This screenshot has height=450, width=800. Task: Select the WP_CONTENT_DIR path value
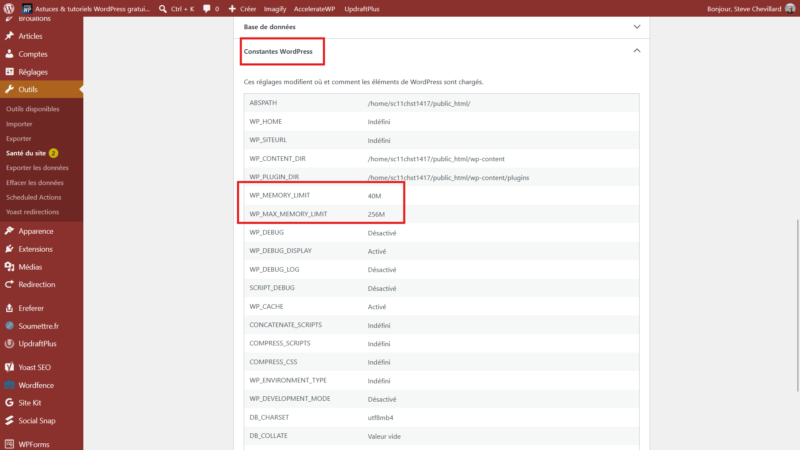coord(436,159)
